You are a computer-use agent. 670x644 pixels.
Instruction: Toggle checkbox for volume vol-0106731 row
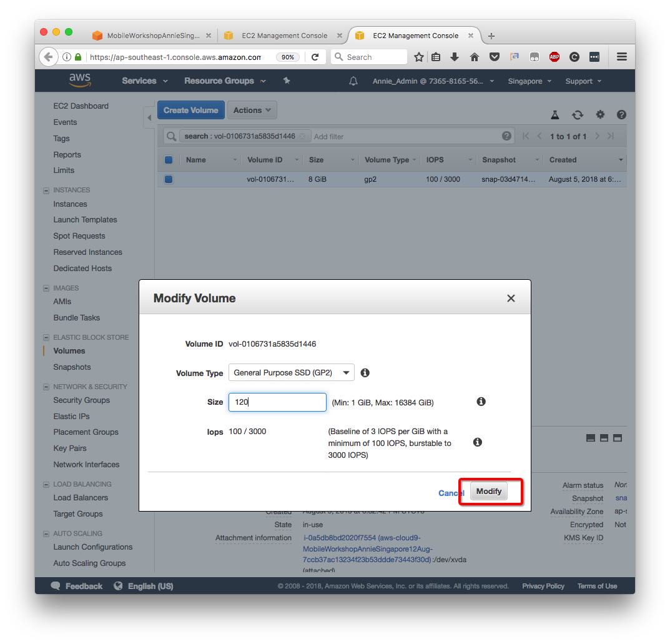[x=169, y=179]
